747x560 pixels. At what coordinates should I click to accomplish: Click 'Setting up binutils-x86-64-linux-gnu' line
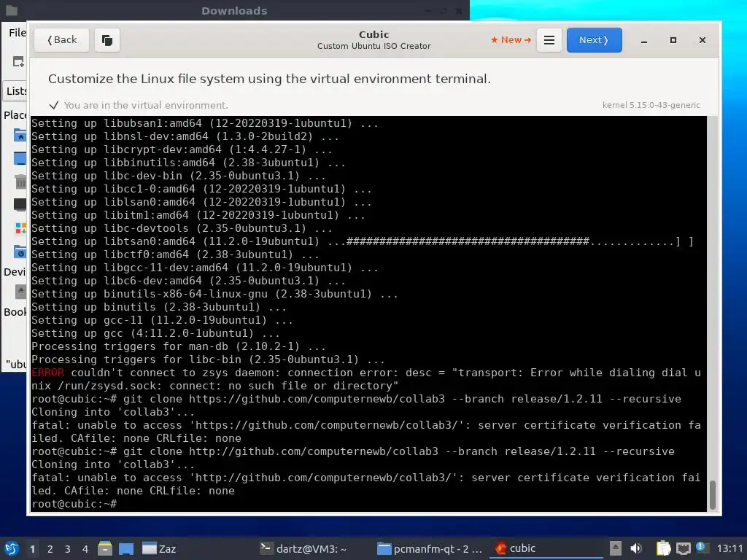[214, 294]
